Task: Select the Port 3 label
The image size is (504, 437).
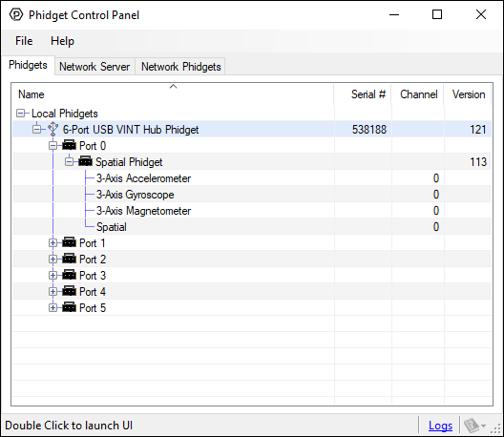Action: (x=93, y=276)
